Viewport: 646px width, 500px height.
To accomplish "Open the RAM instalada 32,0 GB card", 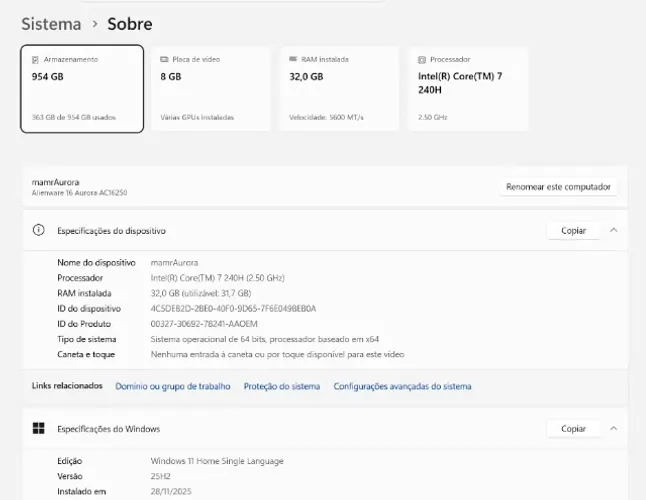I will point(339,89).
